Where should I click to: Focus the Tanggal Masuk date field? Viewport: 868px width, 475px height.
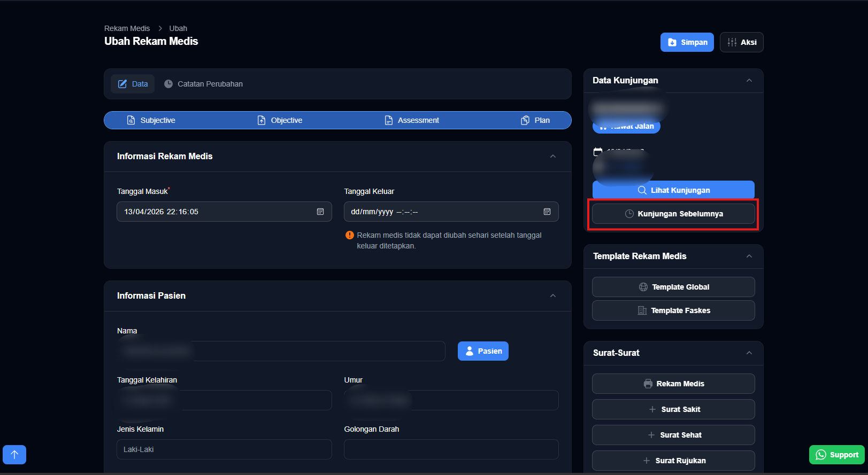[x=224, y=212]
